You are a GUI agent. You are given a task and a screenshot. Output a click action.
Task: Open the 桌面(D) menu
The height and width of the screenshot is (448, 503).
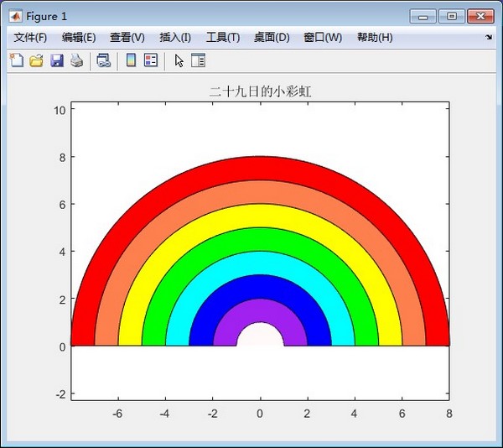[272, 38]
